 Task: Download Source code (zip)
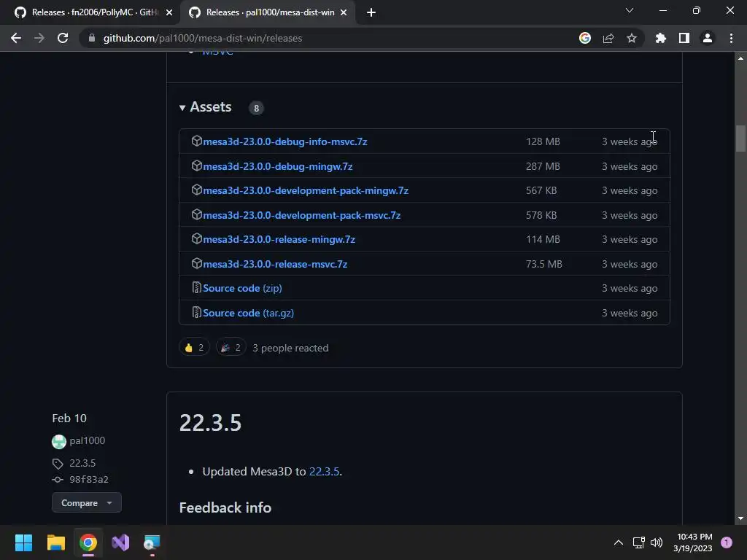242,288
